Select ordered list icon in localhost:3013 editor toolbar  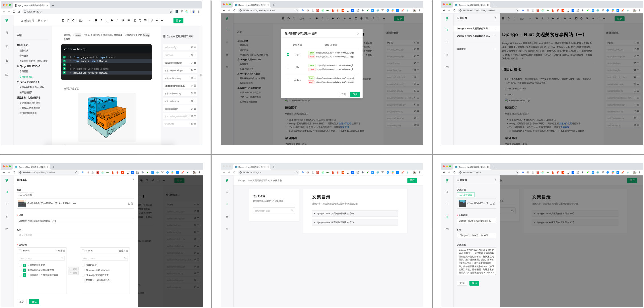(x=123, y=21)
